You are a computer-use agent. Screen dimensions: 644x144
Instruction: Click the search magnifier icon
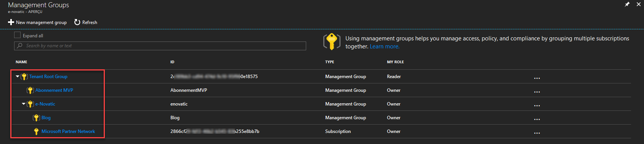tap(20, 46)
